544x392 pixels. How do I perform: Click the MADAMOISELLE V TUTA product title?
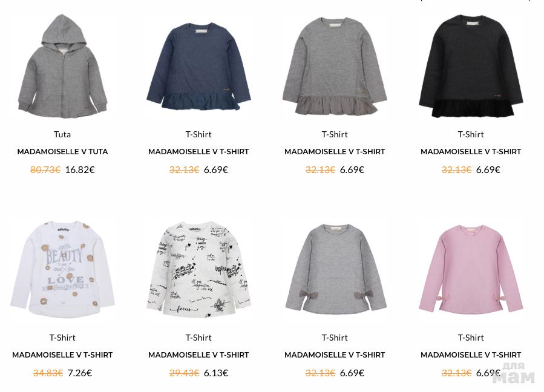click(62, 152)
